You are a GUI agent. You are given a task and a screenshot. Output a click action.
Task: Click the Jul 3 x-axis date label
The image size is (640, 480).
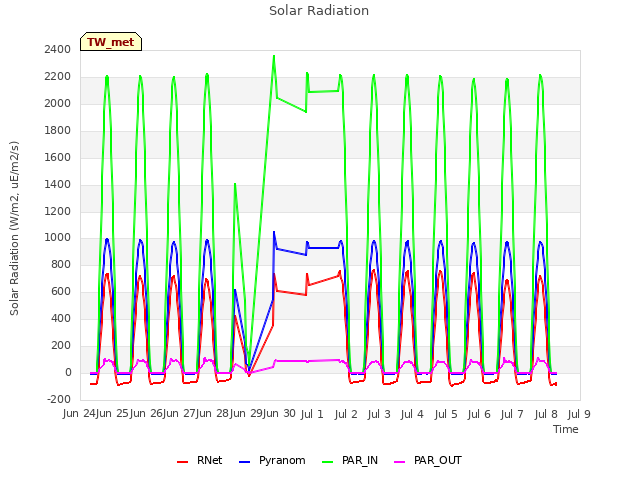click(379, 414)
